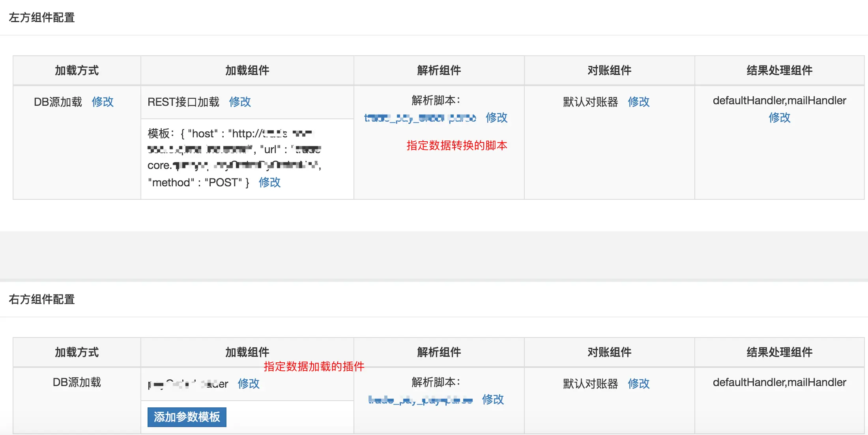
Task: Open the right blurred parse script link
Action: (420, 400)
